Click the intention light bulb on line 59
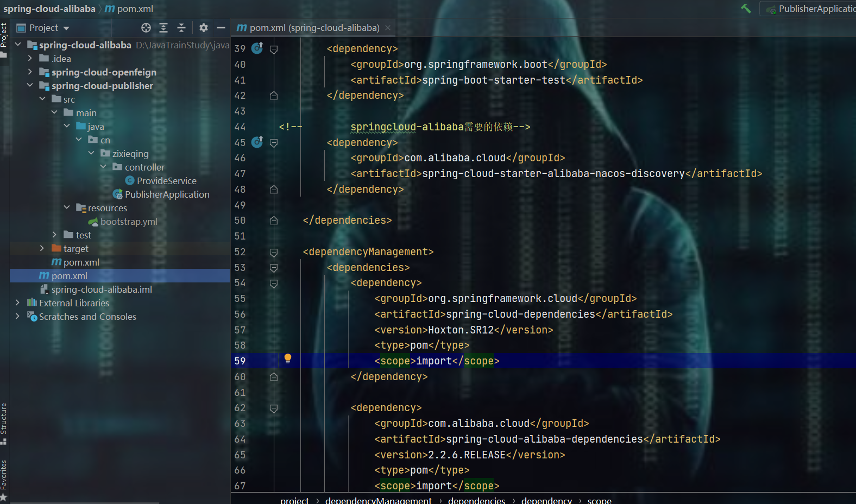 tap(288, 358)
